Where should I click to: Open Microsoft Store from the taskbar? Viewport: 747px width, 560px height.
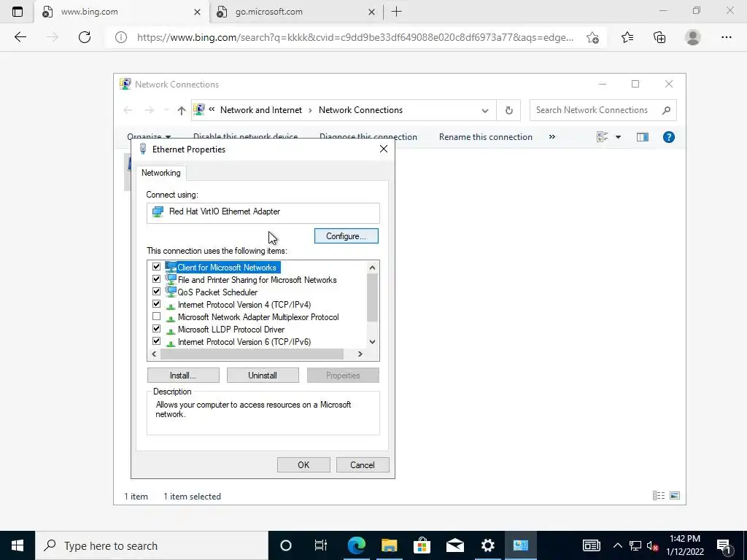422,545
